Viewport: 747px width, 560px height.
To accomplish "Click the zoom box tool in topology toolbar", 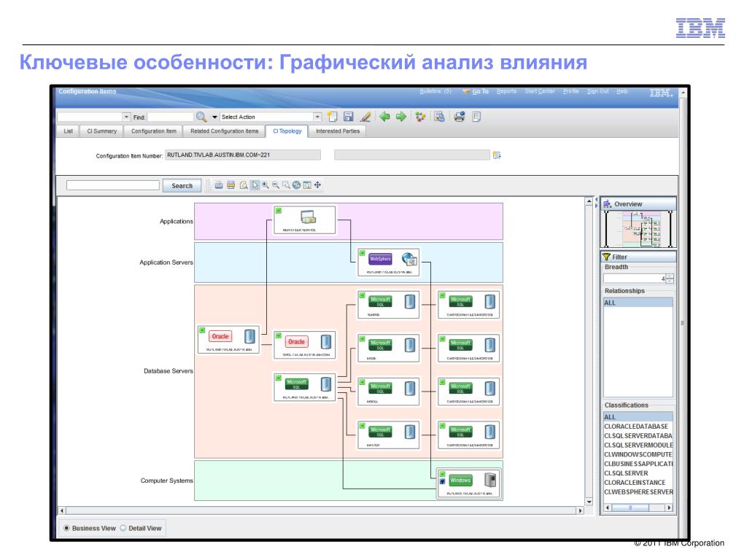I will [286, 185].
